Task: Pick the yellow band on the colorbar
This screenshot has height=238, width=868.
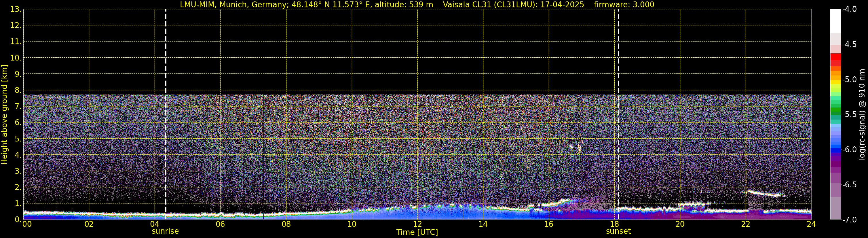Action: point(835,82)
